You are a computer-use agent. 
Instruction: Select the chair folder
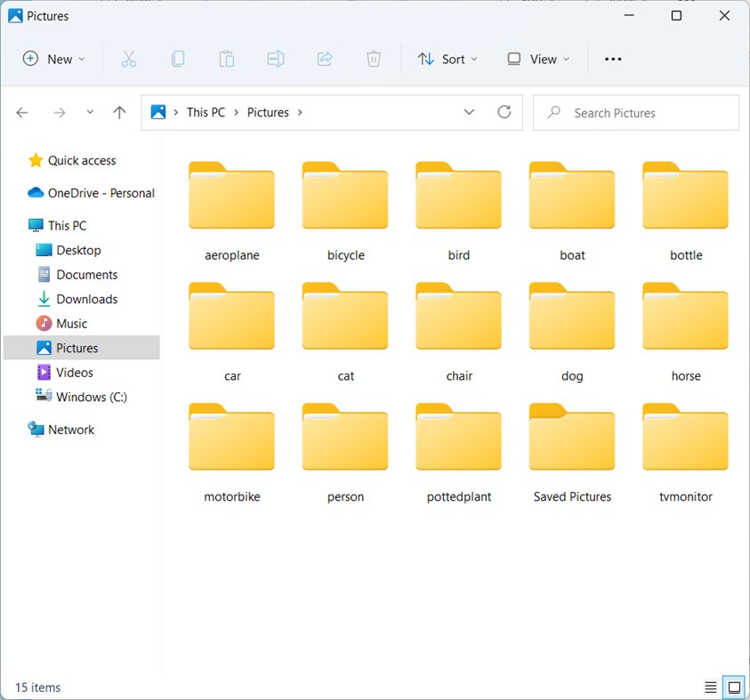coord(459,333)
